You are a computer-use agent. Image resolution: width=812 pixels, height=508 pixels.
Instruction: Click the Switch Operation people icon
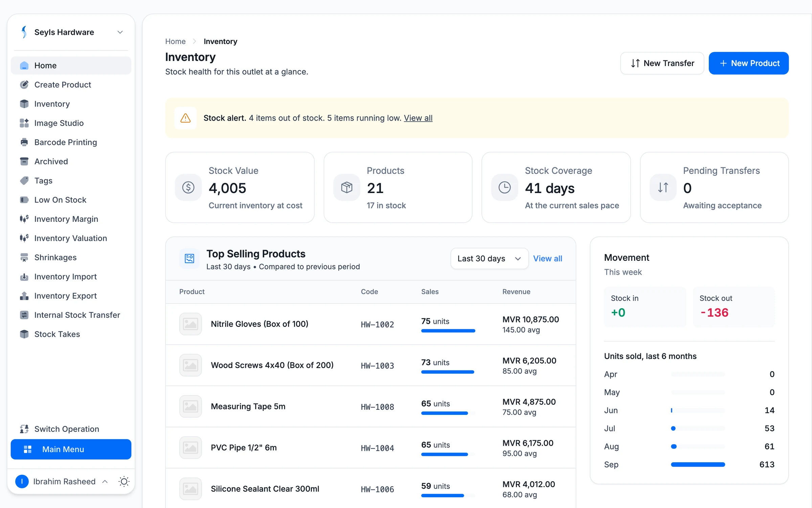pos(24,429)
